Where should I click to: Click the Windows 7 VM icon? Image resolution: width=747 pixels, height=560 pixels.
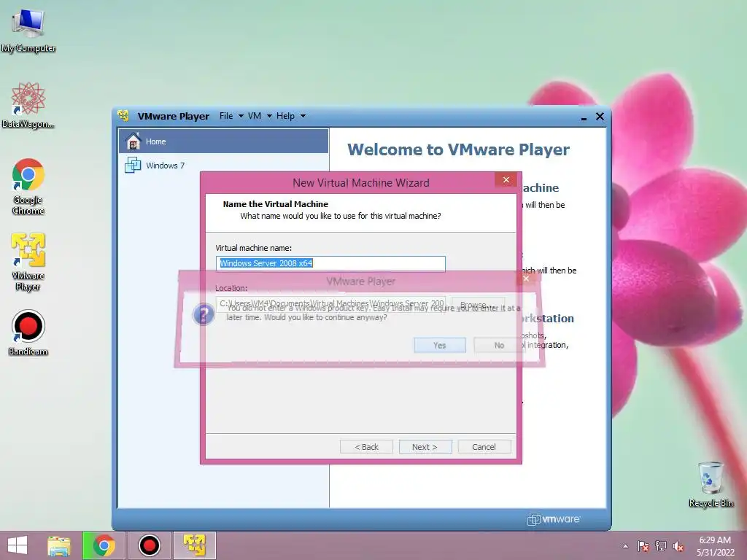(x=133, y=166)
